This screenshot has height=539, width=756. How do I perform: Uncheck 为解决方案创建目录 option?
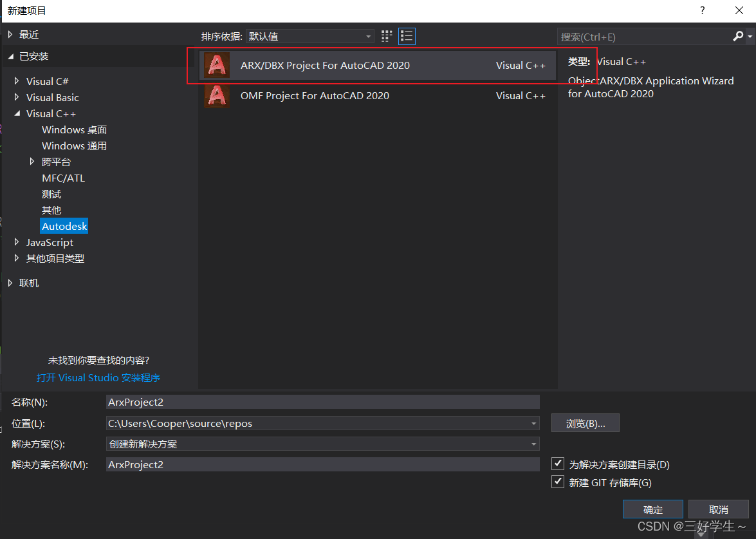click(x=558, y=464)
